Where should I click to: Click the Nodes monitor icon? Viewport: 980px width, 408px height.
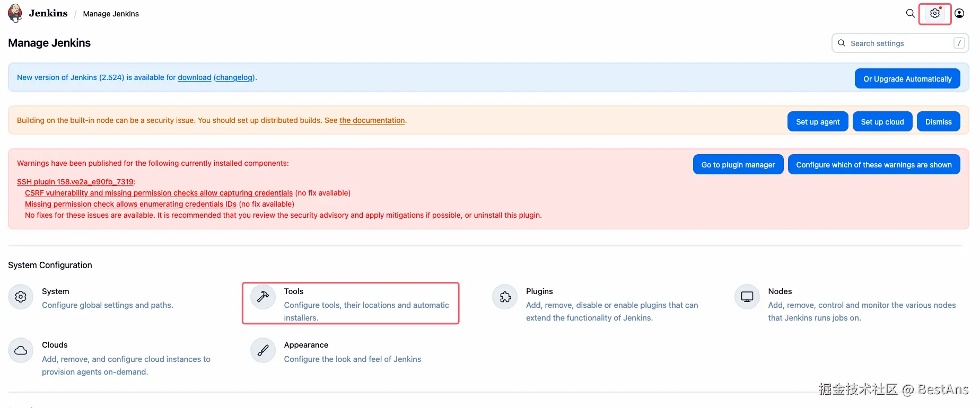tap(747, 297)
